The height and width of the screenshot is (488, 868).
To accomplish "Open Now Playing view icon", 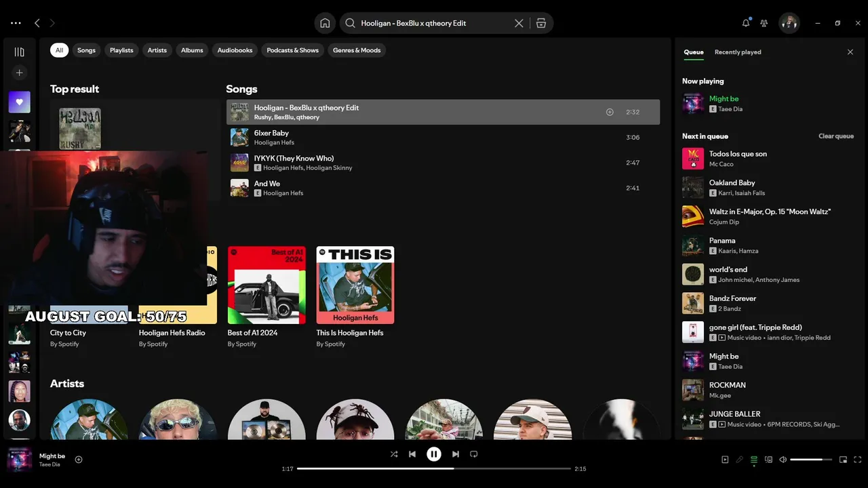I will (x=725, y=460).
